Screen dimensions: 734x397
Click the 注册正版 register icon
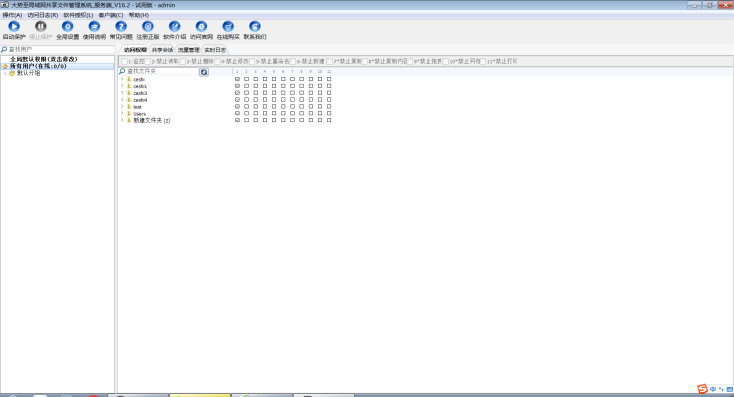[148, 27]
